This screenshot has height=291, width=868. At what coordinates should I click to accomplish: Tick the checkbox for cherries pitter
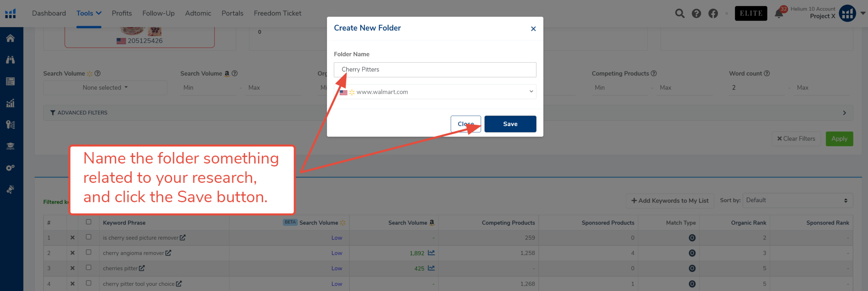pyautogui.click(x=88, y=268)
